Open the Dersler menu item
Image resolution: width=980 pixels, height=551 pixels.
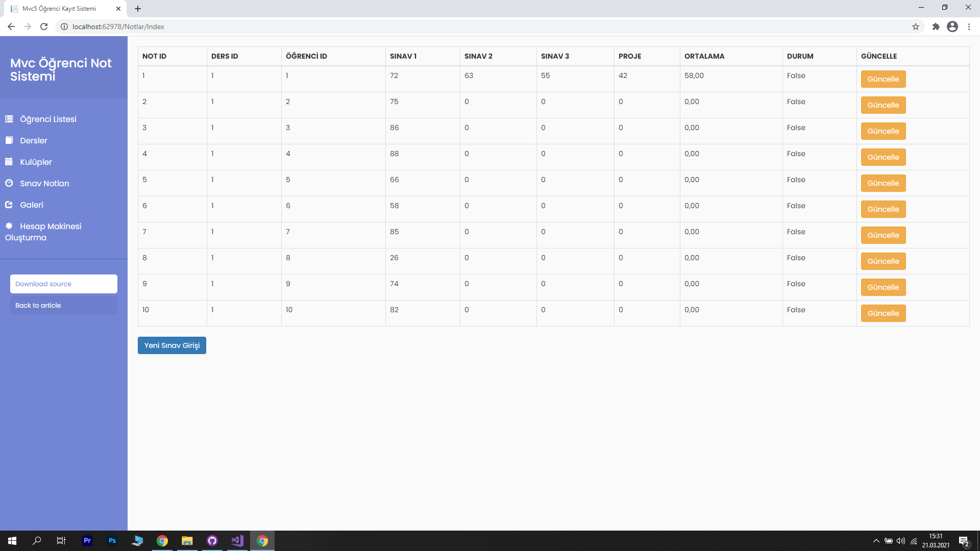[64, 140]
